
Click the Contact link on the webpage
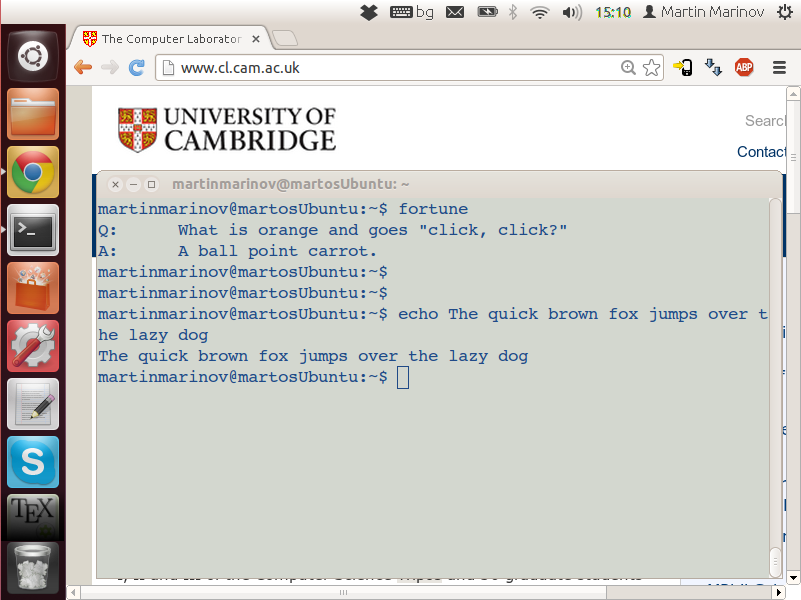coord(761,152)
